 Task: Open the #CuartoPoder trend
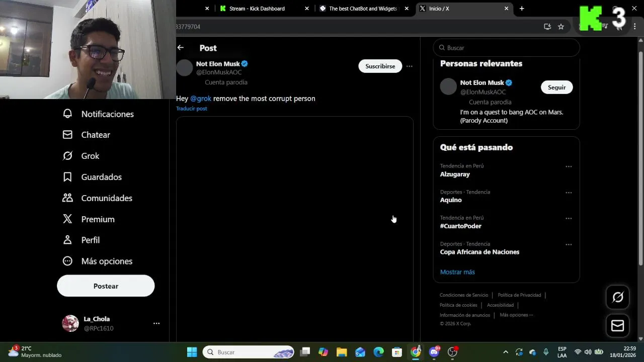461,226
